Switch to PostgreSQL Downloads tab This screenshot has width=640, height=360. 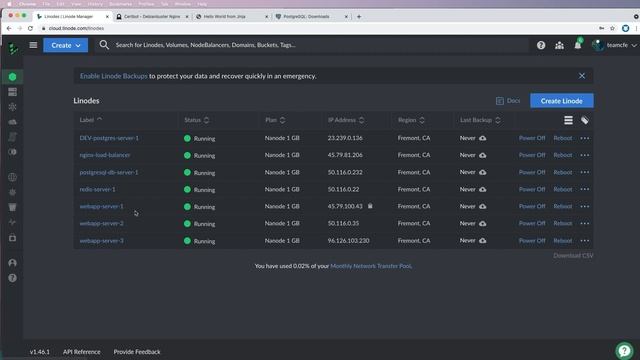tap(311, 17)
